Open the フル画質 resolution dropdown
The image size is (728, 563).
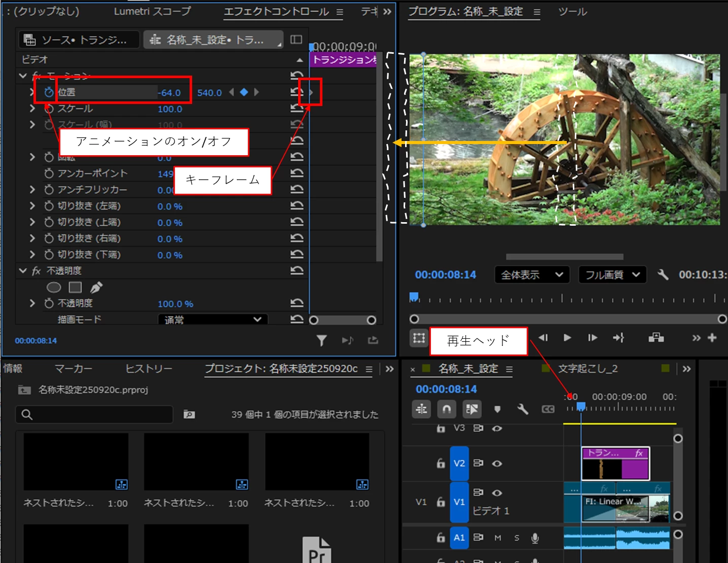click(x=612, y=275)
